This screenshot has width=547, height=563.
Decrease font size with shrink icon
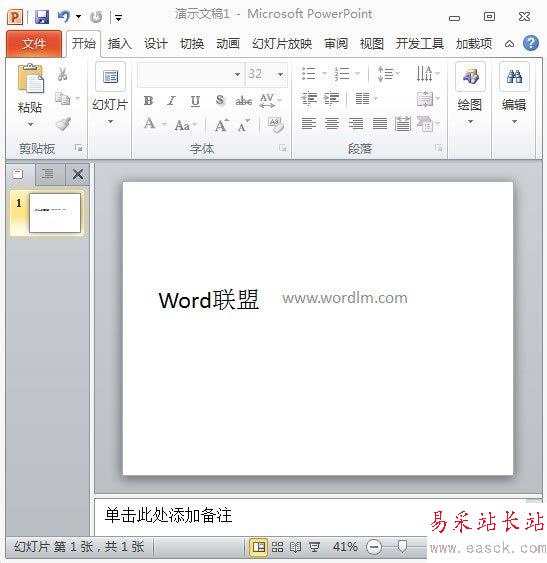pyautogui.click(x=244, y=125)
